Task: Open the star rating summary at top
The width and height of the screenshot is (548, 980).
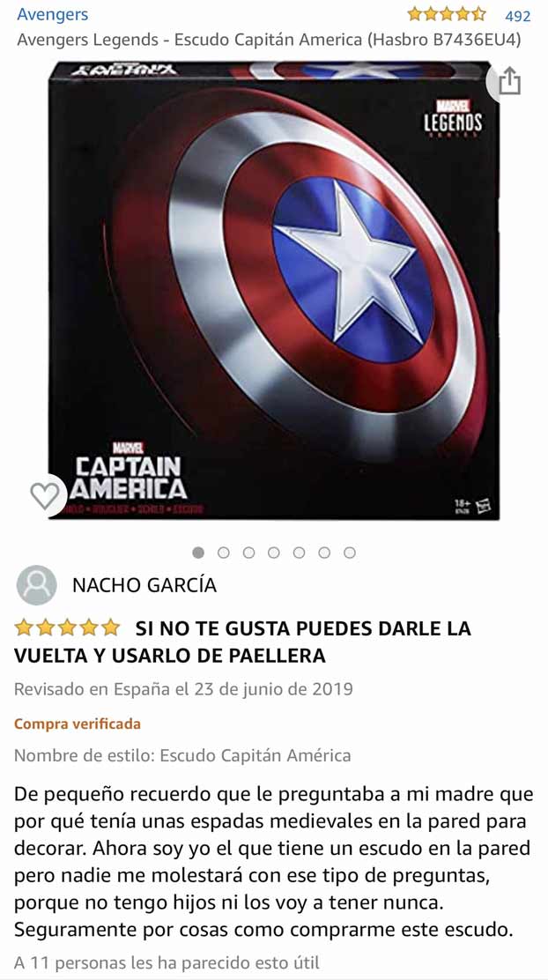Action: pyautogui.click(x=446, y=14)
